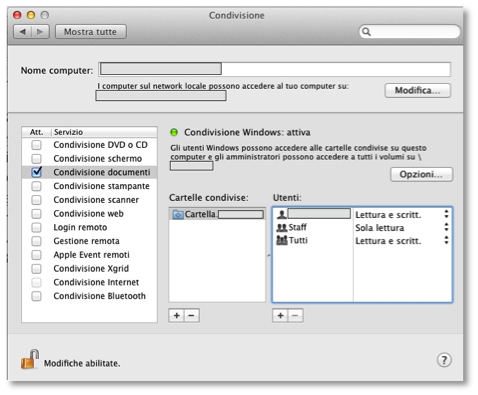Click the single user icon in Utenti list
Screen dimensions: 478x395
click(282, 214)
